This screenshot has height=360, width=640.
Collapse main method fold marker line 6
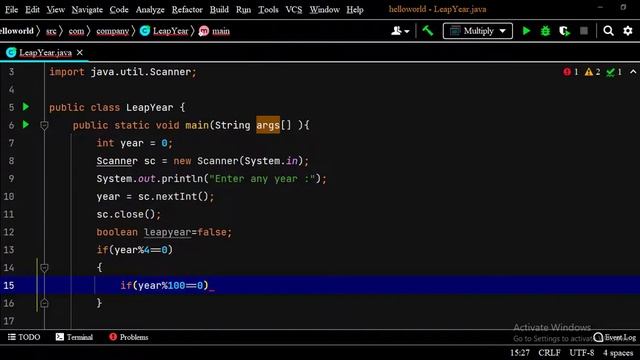tap(44, 125)
